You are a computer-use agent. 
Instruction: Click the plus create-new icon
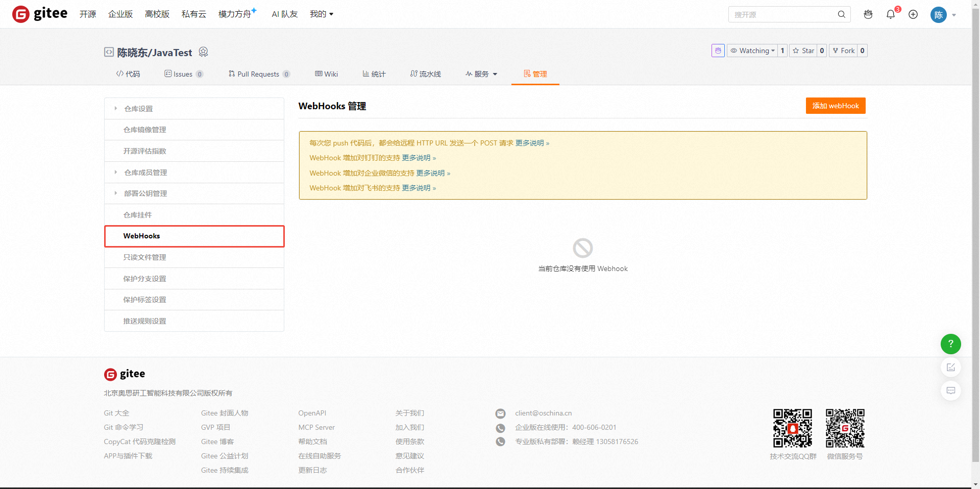click(x=913, y=14)
